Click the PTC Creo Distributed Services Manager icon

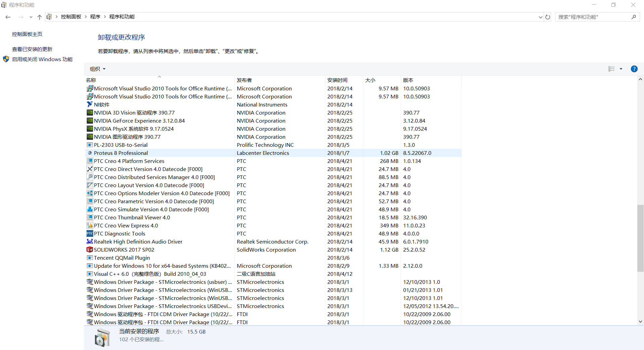(90, 177)
